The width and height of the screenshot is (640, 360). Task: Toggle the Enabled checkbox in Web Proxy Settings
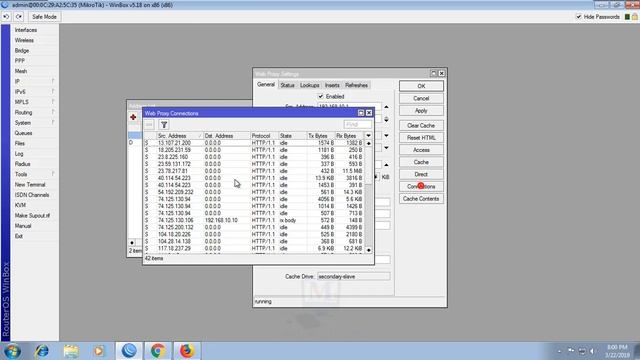(x=320, y=96)
